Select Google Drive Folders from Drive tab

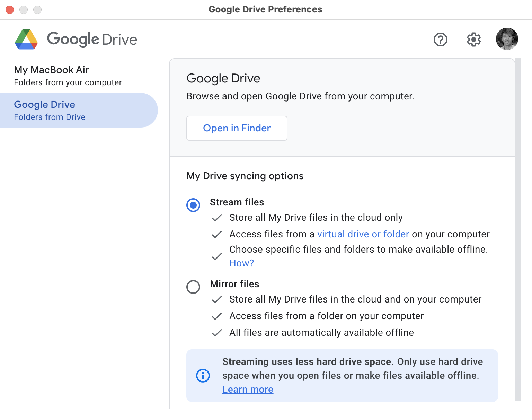pos(50,110)
